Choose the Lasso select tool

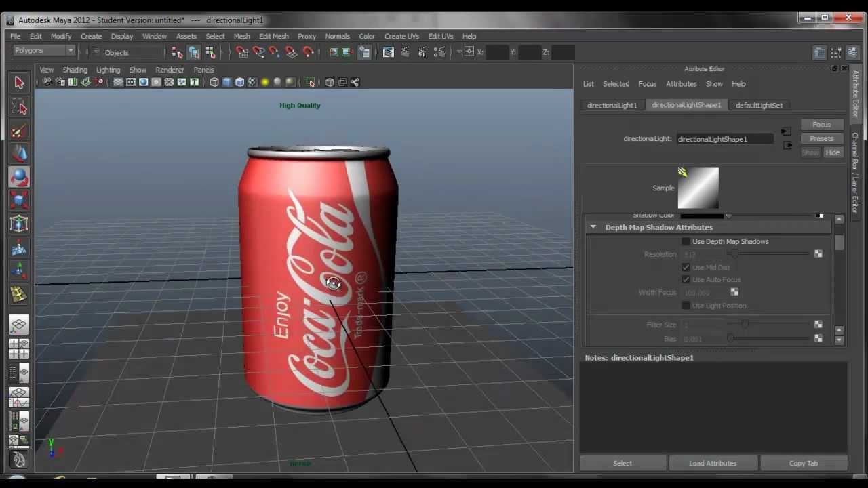tap(19, 107)
